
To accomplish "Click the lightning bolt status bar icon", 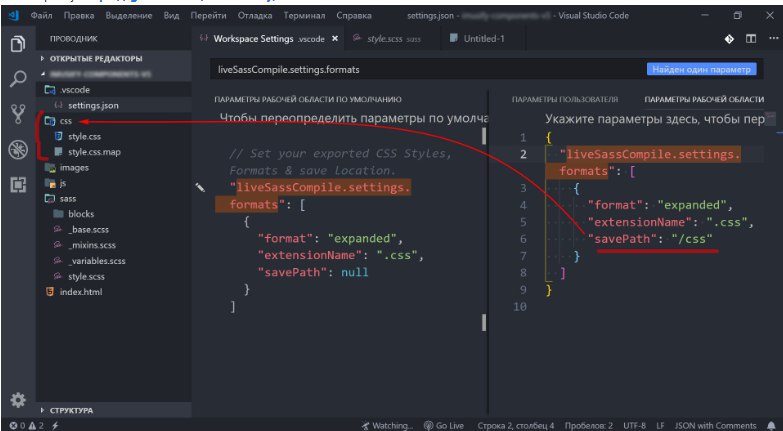I will point(55,426).
